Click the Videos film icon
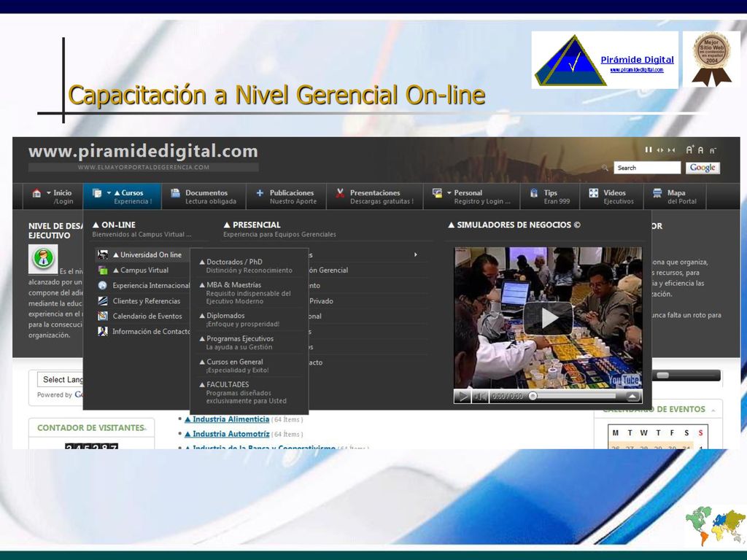This screenshot has width=747, height=560. [594, 192]
